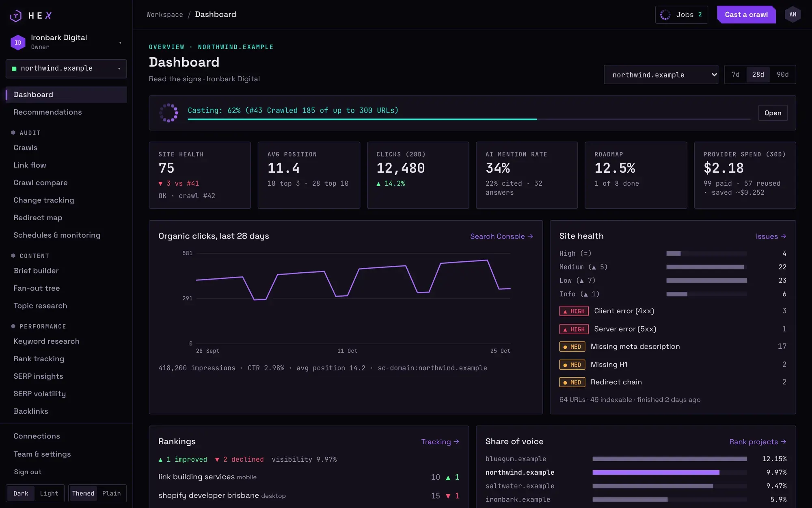Screen dimensions: 812x508
Task: Open the header northwind.example select box
Action: pyautogui.click(x=661, y=75)
